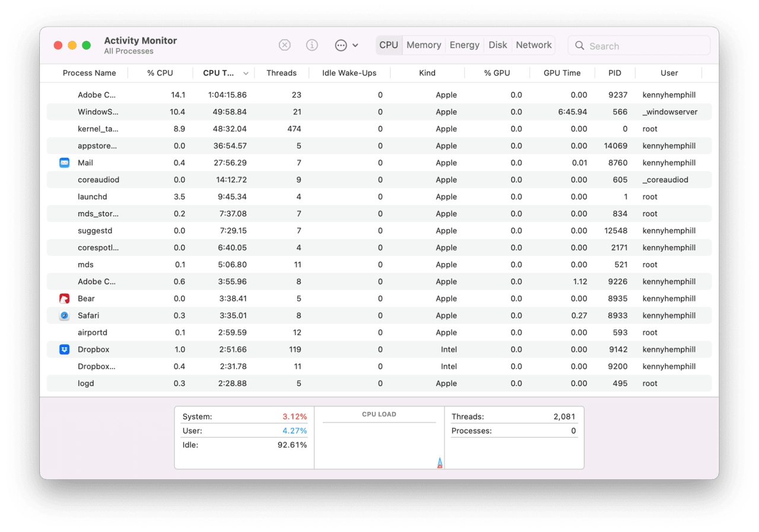Click the Dropbox app icon in list
Image resolution: width=759 pixels, height=532 pixels.
(x=65, y=350)
